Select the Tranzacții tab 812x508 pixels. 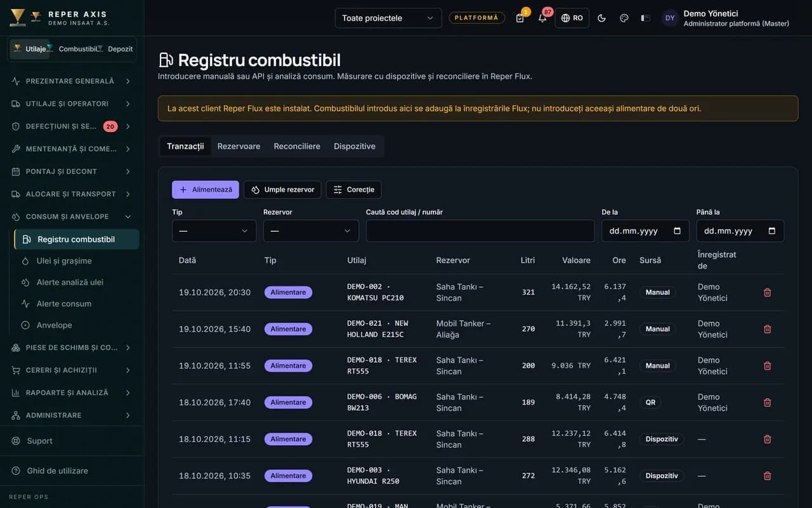(x=185, y=146)
